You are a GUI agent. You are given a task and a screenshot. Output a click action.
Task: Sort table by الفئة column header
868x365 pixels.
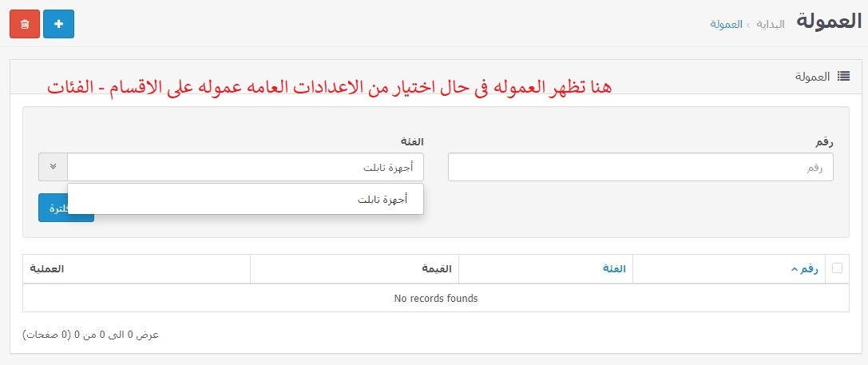[614, 268]
